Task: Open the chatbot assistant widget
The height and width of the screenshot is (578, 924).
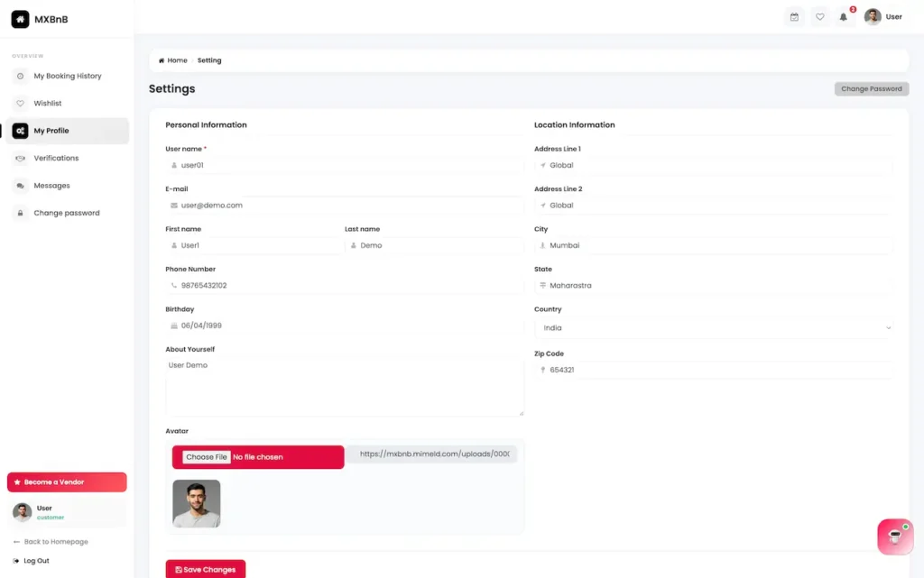Action: [895, 537]
